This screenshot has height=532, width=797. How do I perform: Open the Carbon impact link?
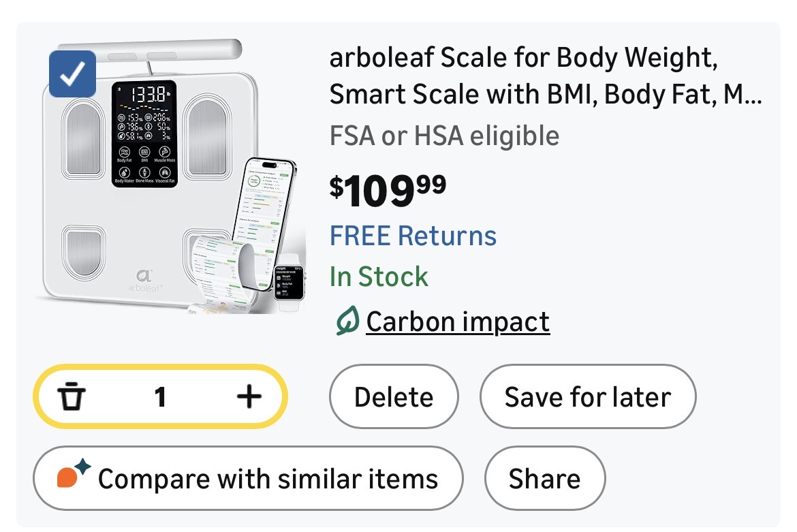pos(457,322)
